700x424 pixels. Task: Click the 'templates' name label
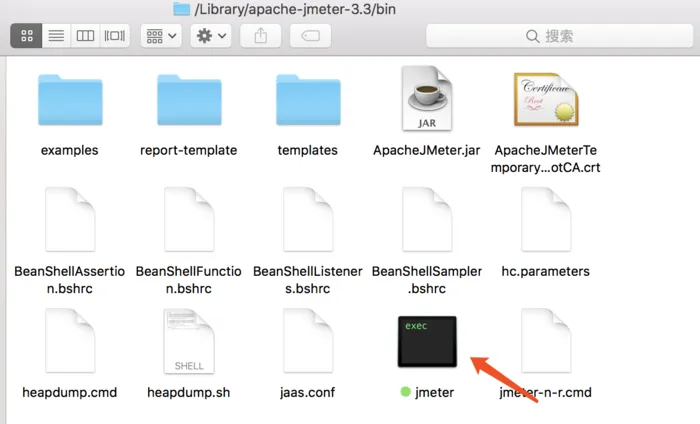[x=308, y=150]
